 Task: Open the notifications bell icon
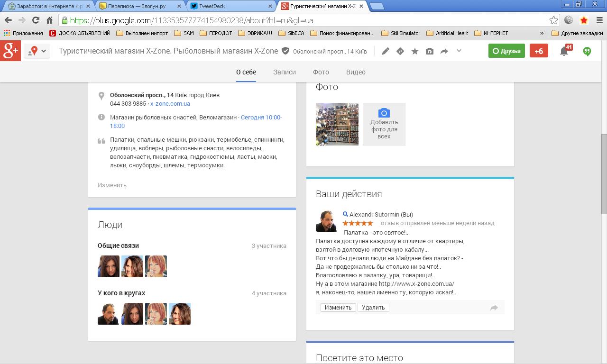(x=564, y=51)
